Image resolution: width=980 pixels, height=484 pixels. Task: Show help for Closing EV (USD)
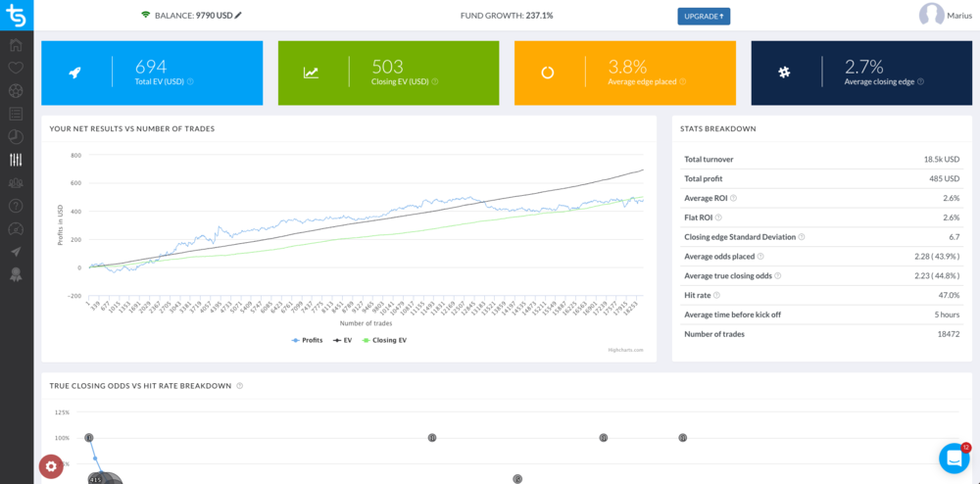(x=434, y=81)
